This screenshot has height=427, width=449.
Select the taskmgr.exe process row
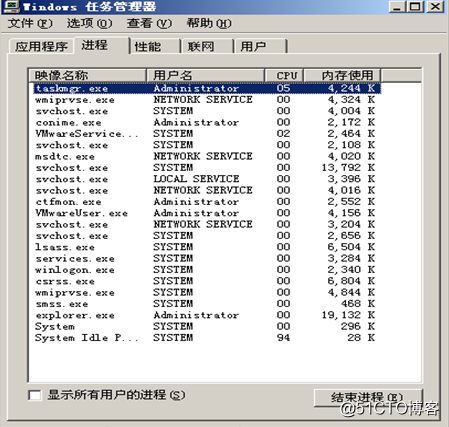coord(207,88)
